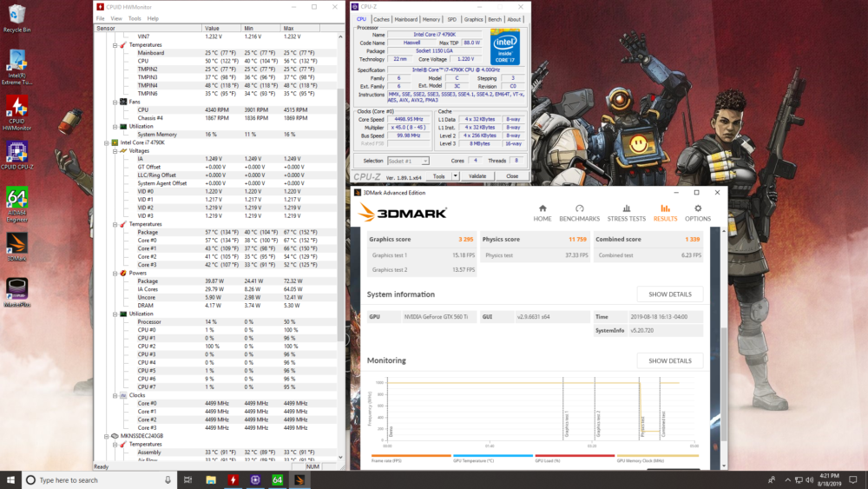Open HWMonitor Help menu
The height and width of the screenshot is (489, 868).
coord(153,18)
